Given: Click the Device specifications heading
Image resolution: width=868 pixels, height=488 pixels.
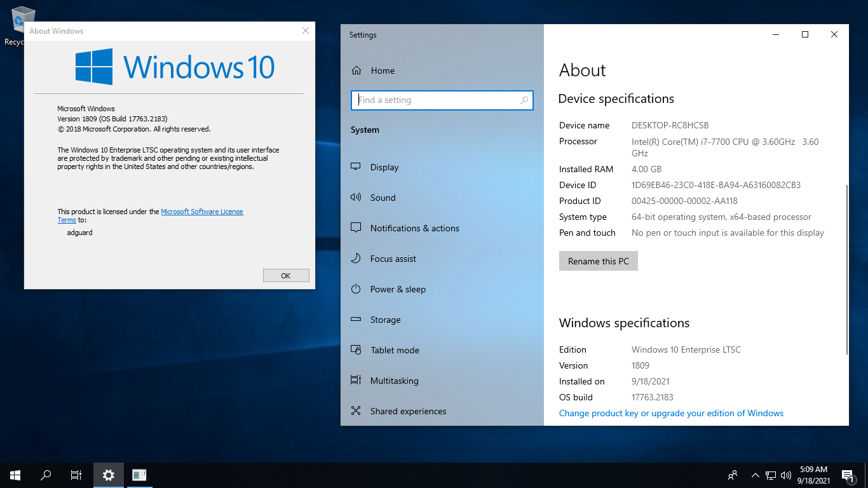Looking at the screenshot, I should tap(616, 98).
